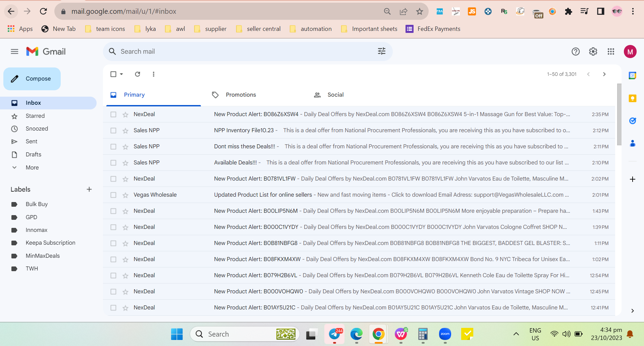
Task: Open Google Tasks side panel
Action: click(633, 121)
